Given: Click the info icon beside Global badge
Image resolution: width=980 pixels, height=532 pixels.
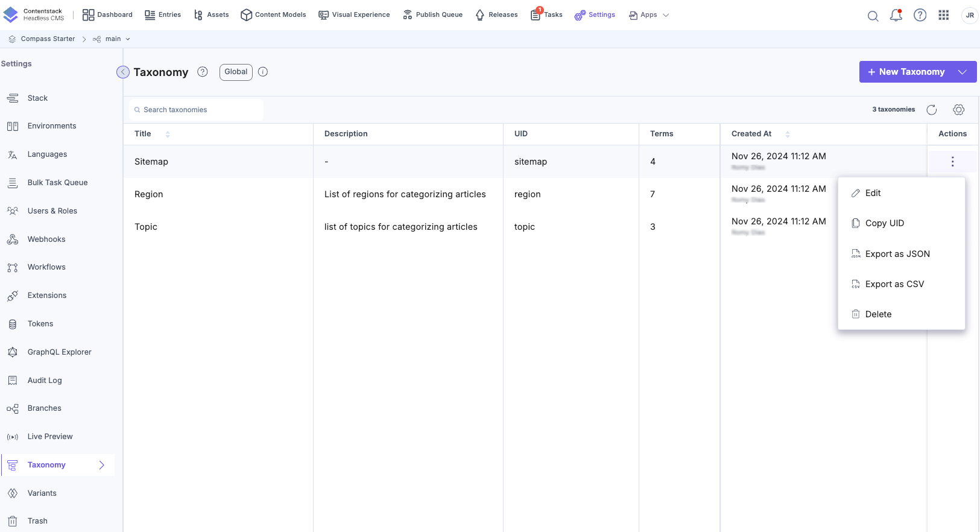Looking at the screenshot, I should [x=263, y=72].
